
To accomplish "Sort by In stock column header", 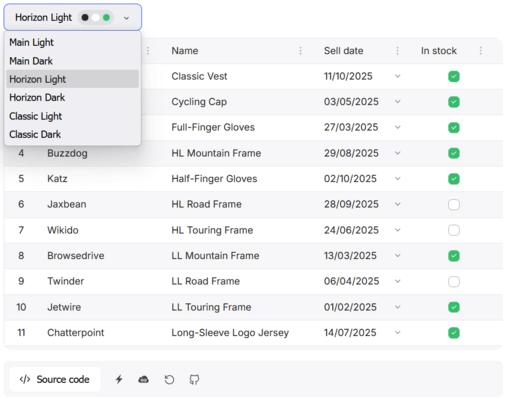I will tap(439, 51).
